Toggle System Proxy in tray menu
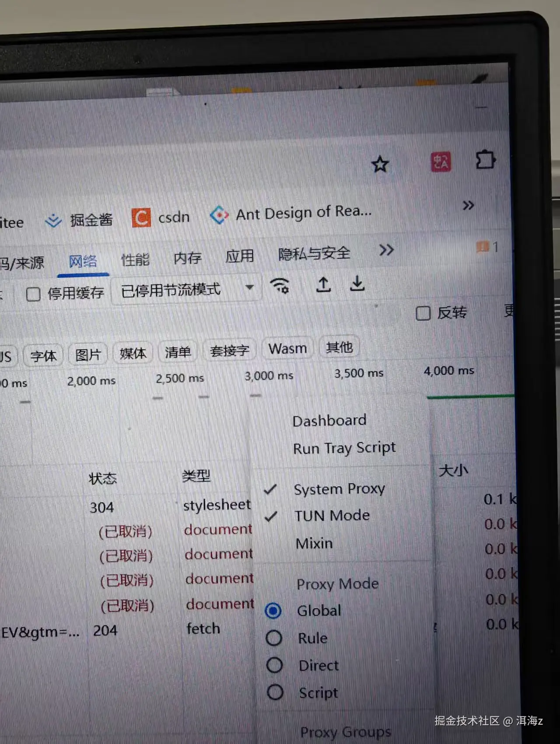Screen dimensions: 560x744 [339, 489]
